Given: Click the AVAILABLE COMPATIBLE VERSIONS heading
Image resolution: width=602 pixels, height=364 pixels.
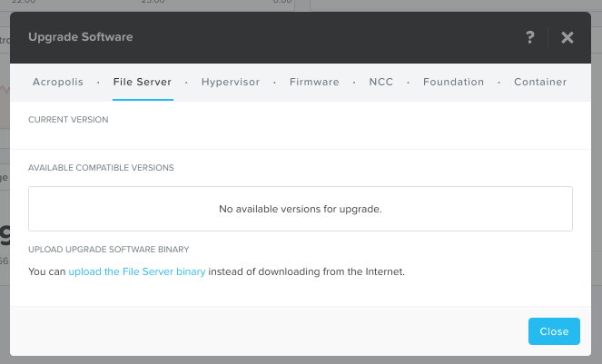Looking at the screenshot, I should point(101,168).
